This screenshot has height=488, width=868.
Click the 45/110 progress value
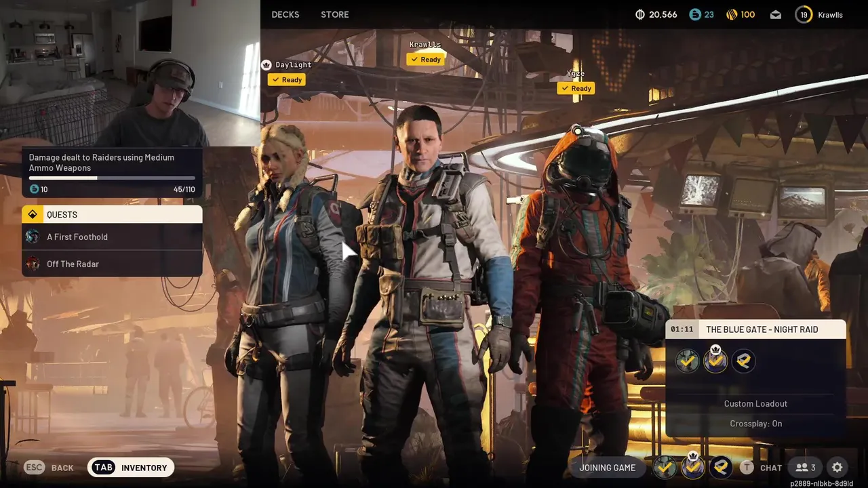tap(184, 189)
